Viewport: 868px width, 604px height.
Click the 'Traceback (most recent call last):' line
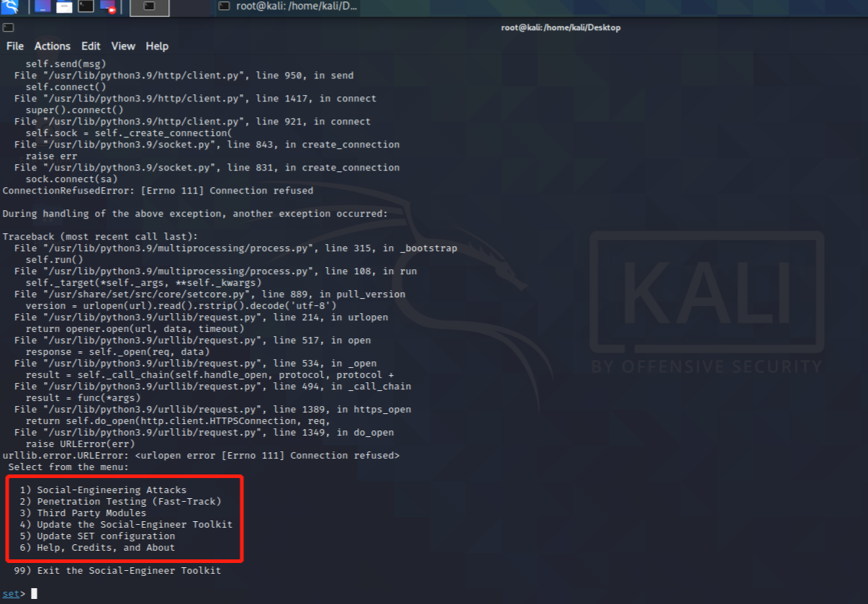coord(100,237)
